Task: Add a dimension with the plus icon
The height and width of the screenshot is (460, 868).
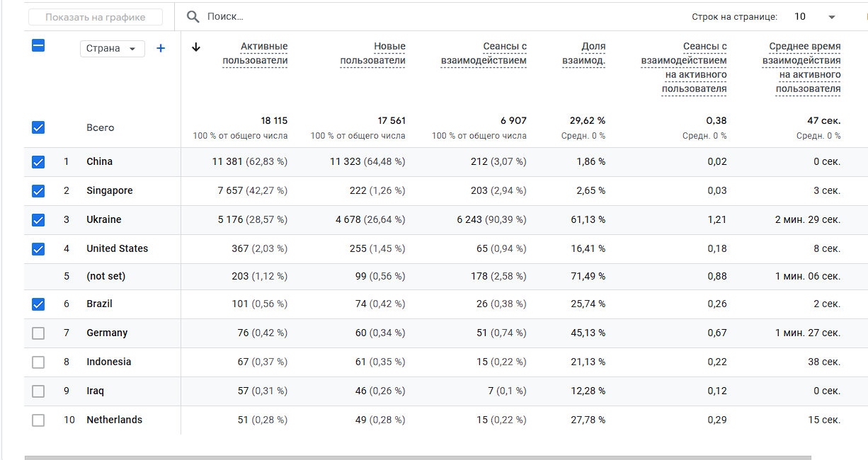Action: click(161, 49)
